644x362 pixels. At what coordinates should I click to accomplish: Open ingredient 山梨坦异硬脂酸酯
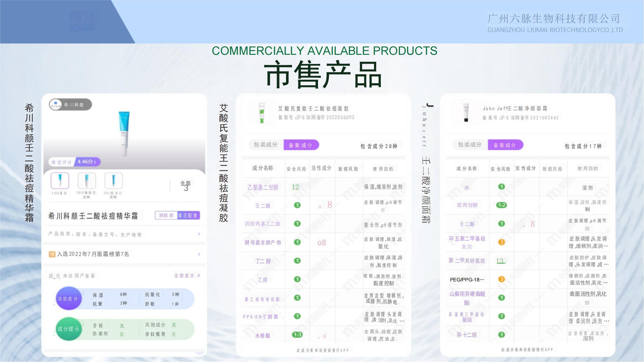[x=467, y=298]
